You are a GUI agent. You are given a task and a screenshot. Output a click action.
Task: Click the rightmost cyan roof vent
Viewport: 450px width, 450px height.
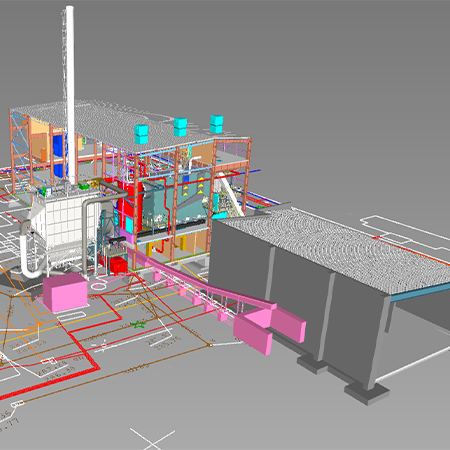(216, 124)
